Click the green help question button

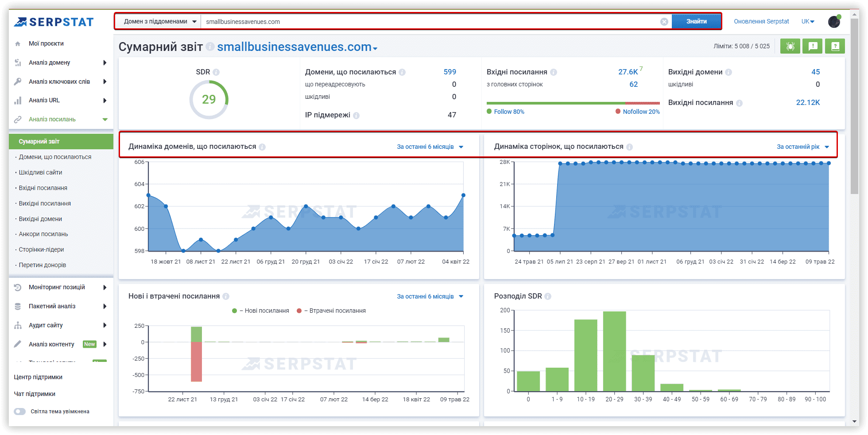[x=835, y=46]
